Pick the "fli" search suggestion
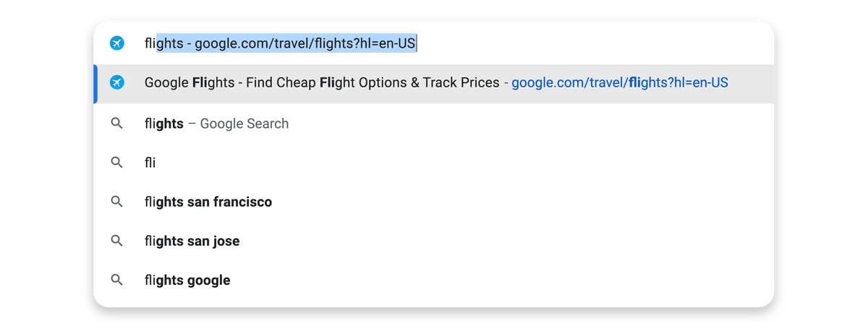Image resolution: width=868 pixels, height=329 pixels. [x=434, y=163]
